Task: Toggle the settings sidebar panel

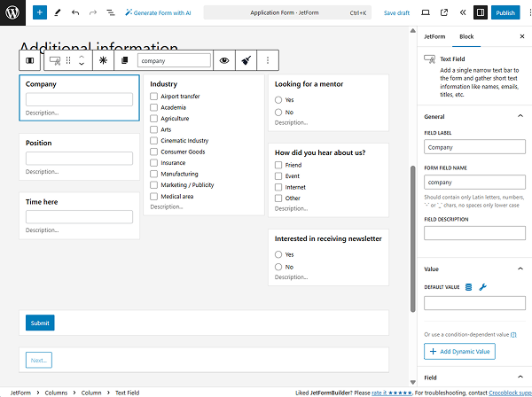Action: pos(481,12)
